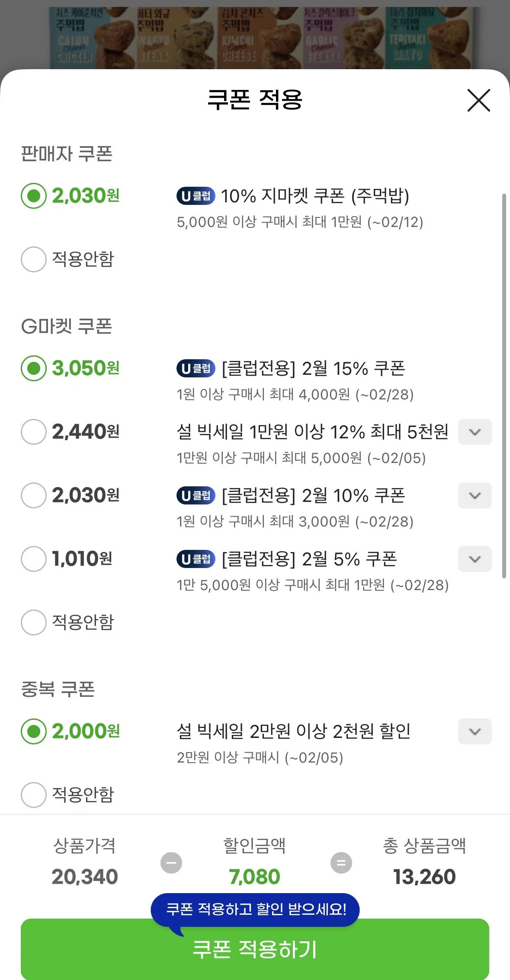Expand details for 설 빅세일 12% coupon
This screenshot has height=980, width=510.
475,432
